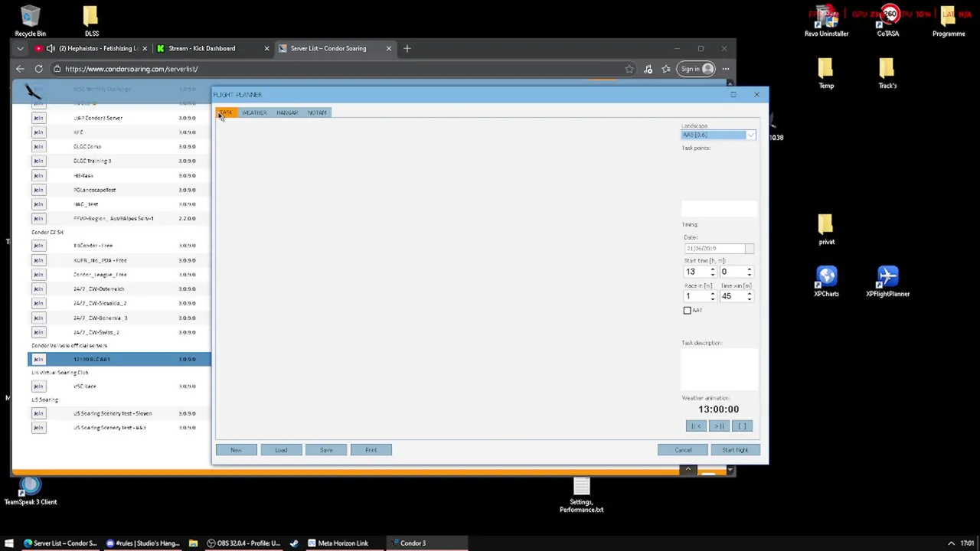The height and width of the screenshot is (551, 980).
Task: Open a new browser tab
Action: (407, 48)
